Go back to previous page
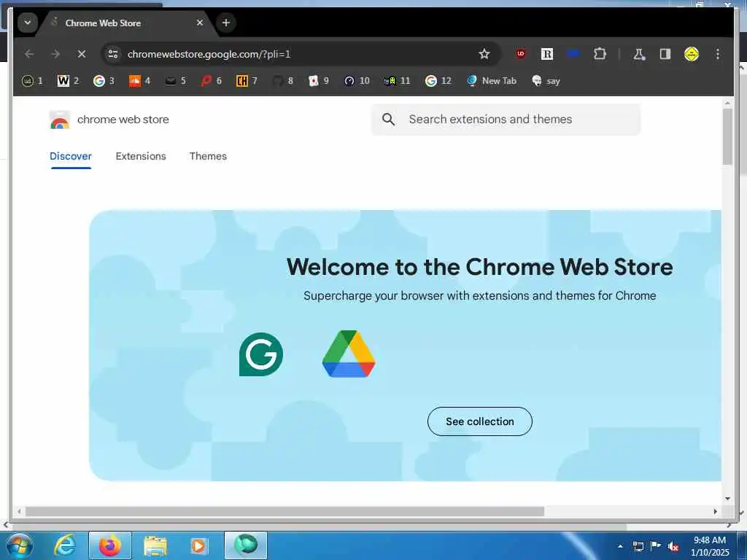This screenshot has width=747, height=560. pyautogui.click(x=29, y=54)
